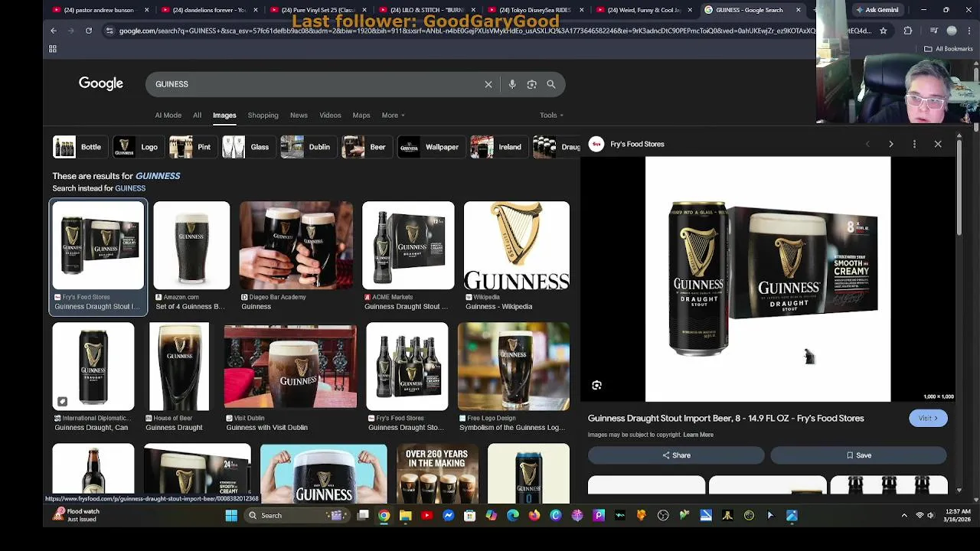Filter images by the Logo chip
Screen dimensions: 980x551
tap(138, 147)
